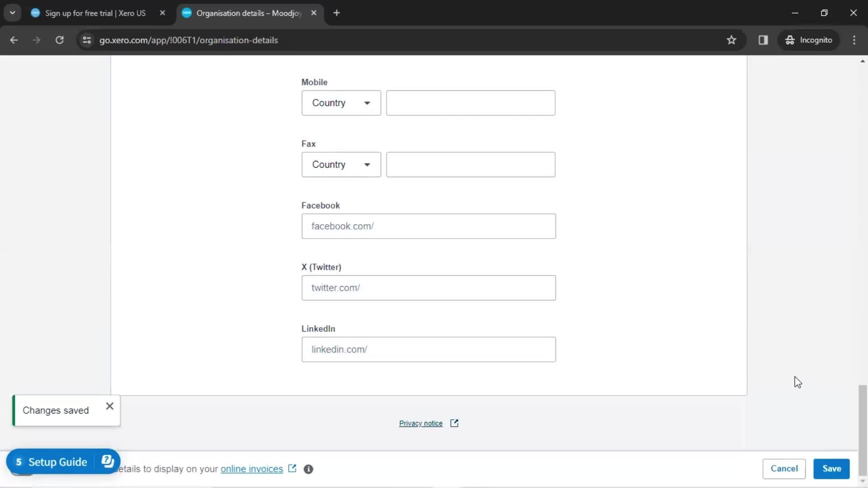Open the online invoices link

click(252, 469)
